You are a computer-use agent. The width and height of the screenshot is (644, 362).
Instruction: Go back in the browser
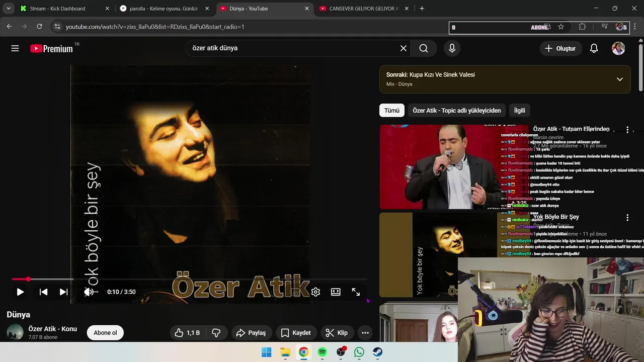coord(9,27)
